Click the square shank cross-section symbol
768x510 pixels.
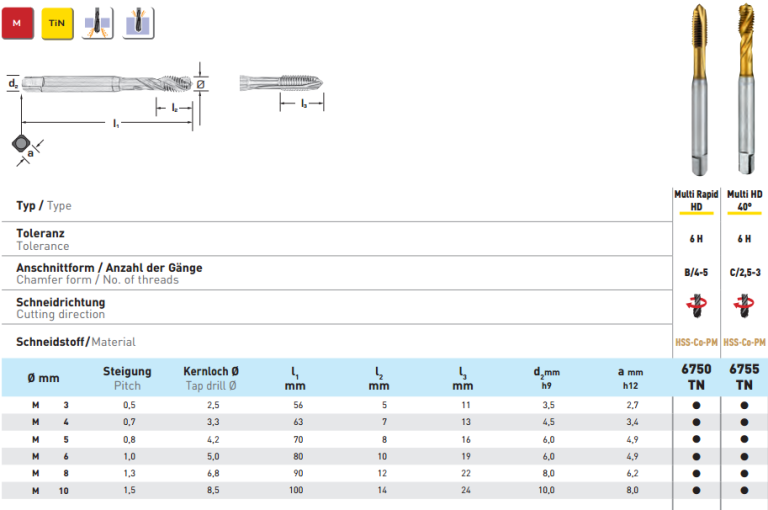click(21, 144)
